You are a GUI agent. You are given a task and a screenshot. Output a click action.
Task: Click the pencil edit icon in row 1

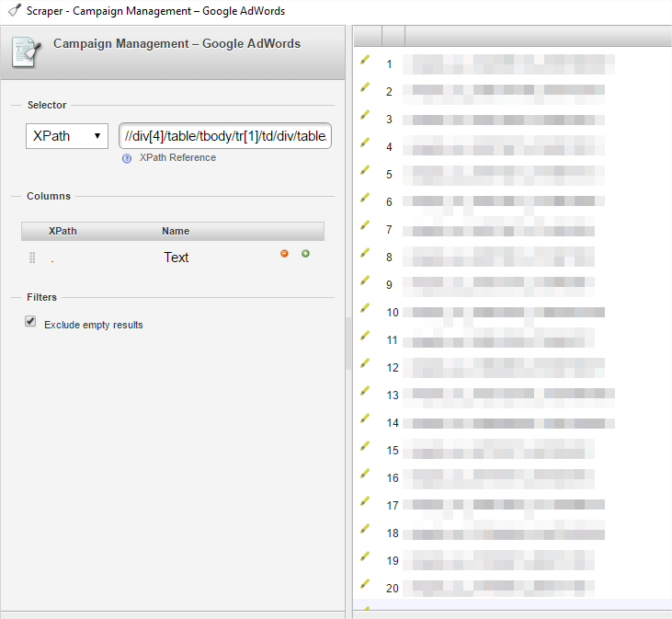click(364, 61)
